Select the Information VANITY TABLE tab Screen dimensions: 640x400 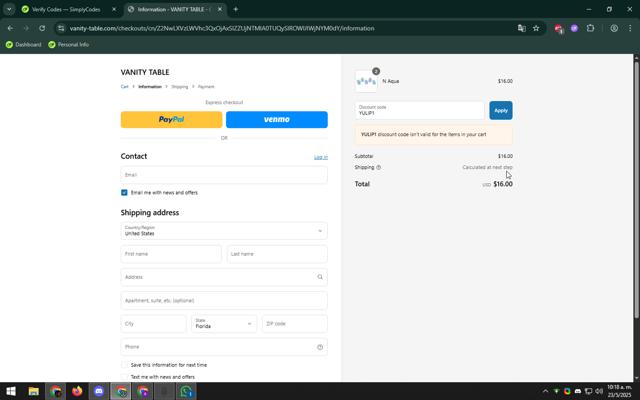pos(175,9)
